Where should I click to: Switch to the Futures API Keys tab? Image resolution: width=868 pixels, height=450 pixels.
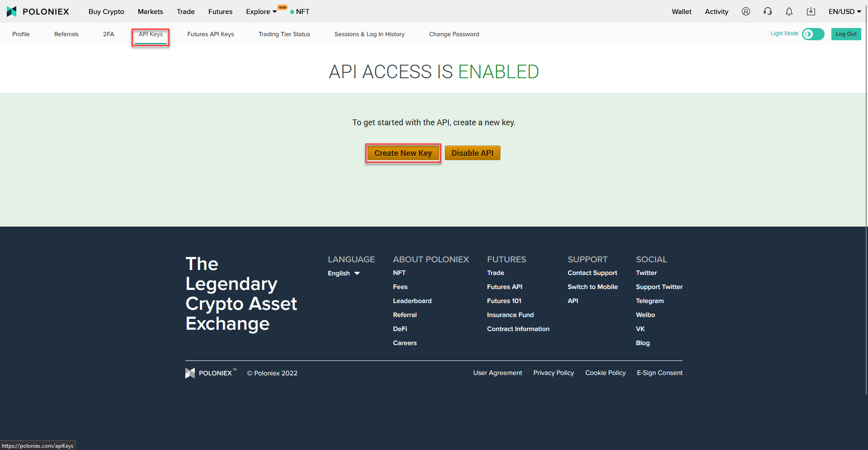(x=211, y=34)
